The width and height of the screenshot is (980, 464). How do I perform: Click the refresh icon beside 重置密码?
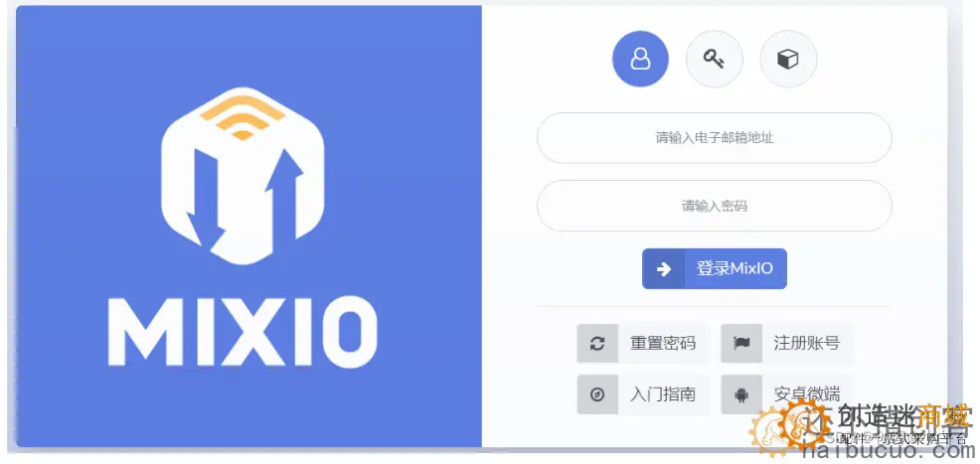coord(597,344)
